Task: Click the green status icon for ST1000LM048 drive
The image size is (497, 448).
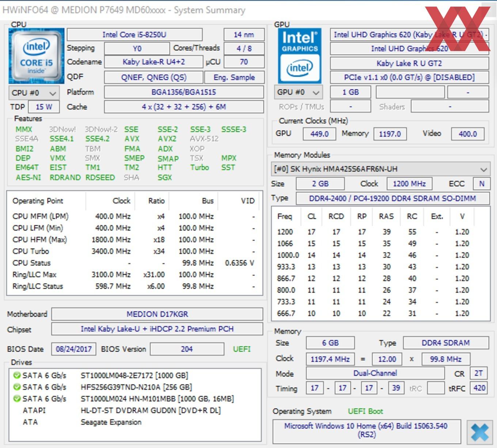Action: click(16, 375)
